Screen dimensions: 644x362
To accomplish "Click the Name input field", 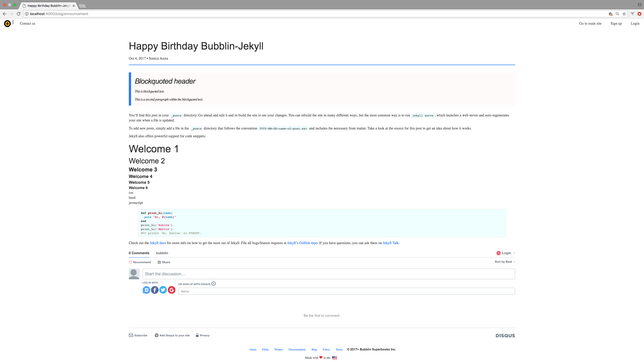I will coord(347,291).
